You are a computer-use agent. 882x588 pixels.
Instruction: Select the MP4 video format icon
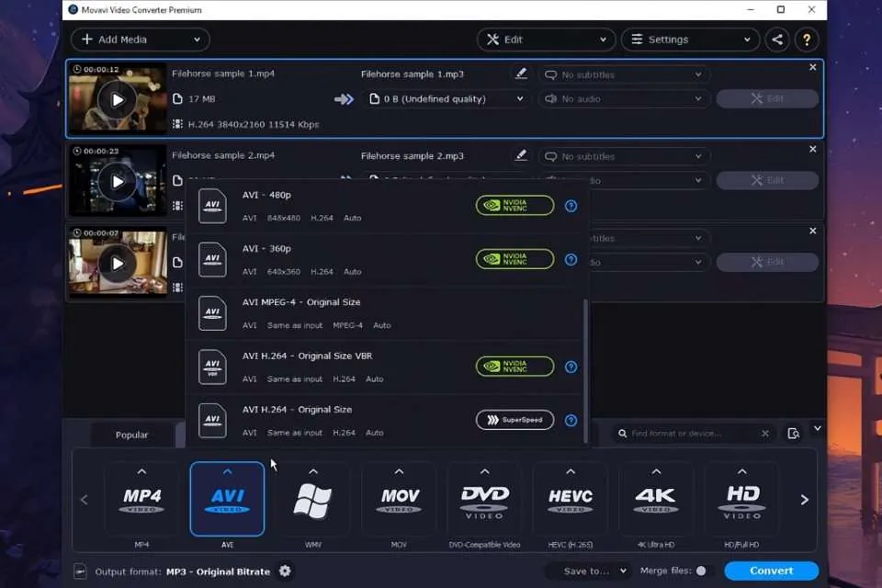coord(141,499)
